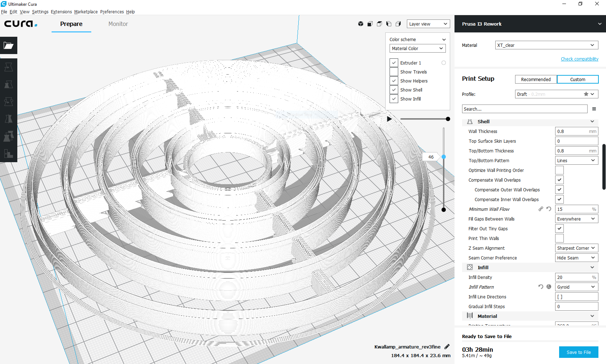Uncheck the Show Infill checkbox
Screen dimensions: 606x364
(x=394, y=99)
